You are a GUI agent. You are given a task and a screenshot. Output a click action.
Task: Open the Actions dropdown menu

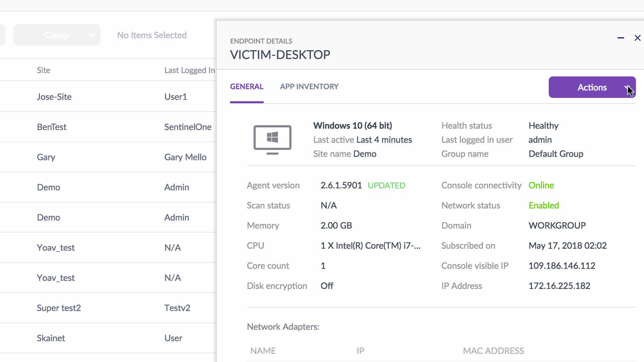click(x=592, y=87)
